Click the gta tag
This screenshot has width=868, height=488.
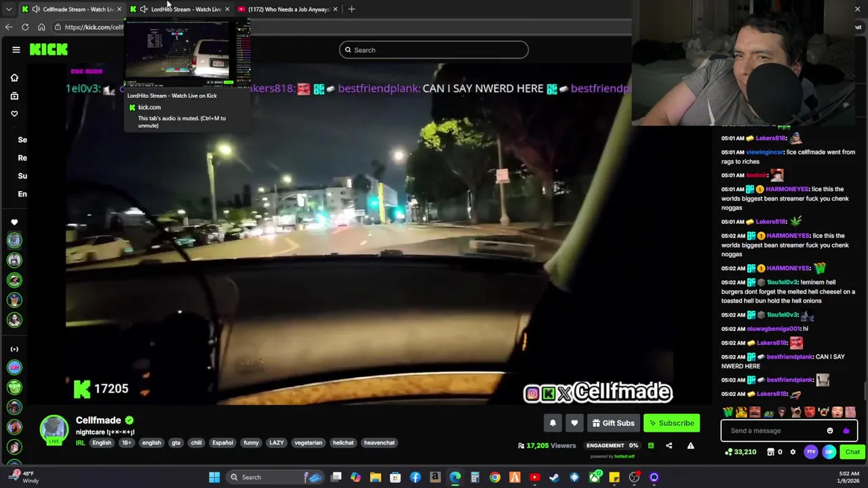click(x=176, y=443)
